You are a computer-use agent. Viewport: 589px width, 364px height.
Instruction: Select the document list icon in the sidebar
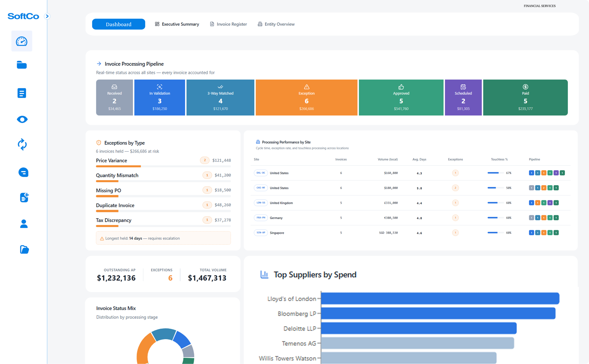22,93
